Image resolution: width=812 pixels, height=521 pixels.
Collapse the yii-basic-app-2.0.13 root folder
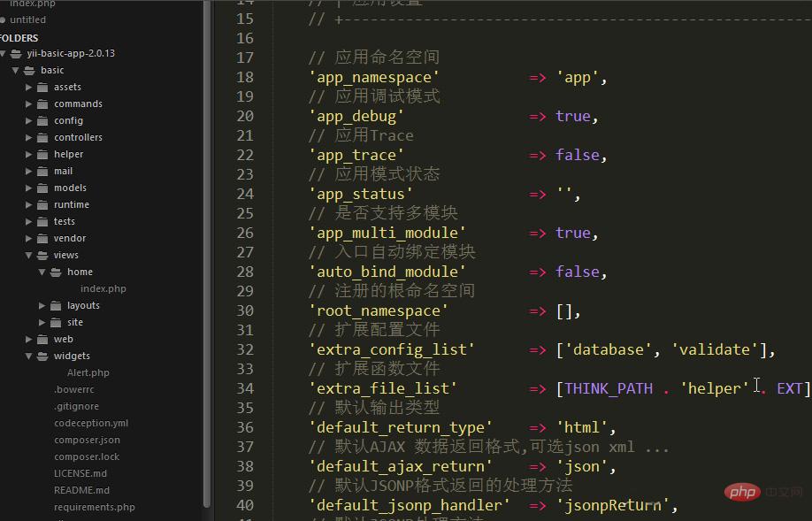4,53
